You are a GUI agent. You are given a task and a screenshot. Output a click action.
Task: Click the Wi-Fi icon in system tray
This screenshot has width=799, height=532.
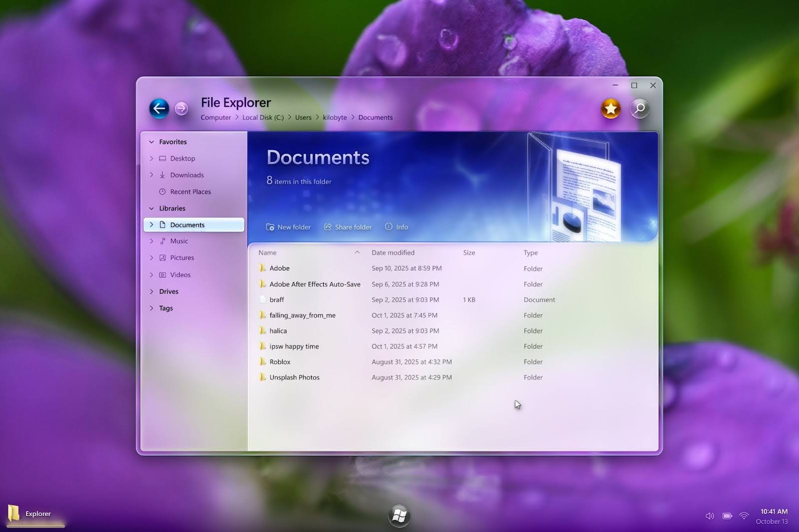click(x=744, y=516)
